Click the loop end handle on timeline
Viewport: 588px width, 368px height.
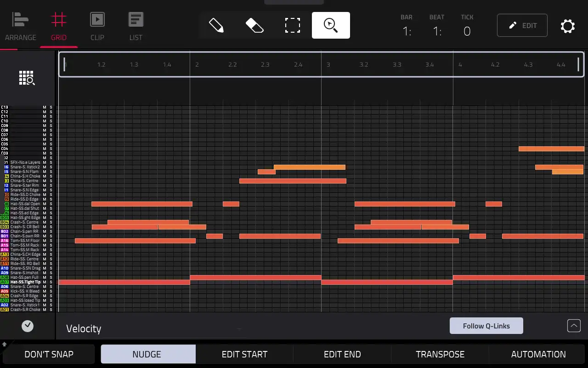coord(578,64)
